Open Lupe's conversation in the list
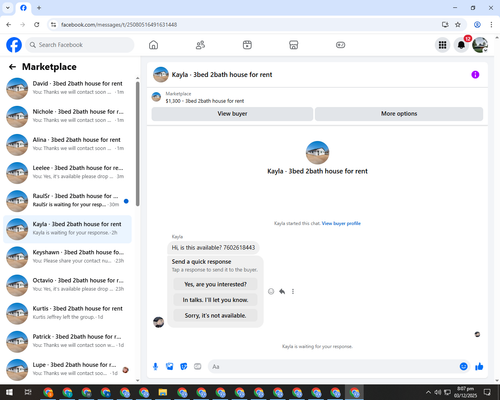 (68, 370)
